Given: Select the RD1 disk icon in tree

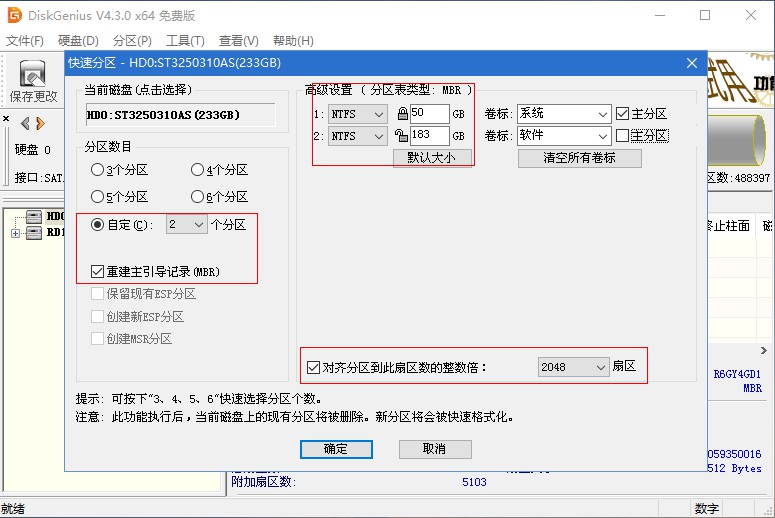Looking at the screenshot, I should (x=34, y=232).
